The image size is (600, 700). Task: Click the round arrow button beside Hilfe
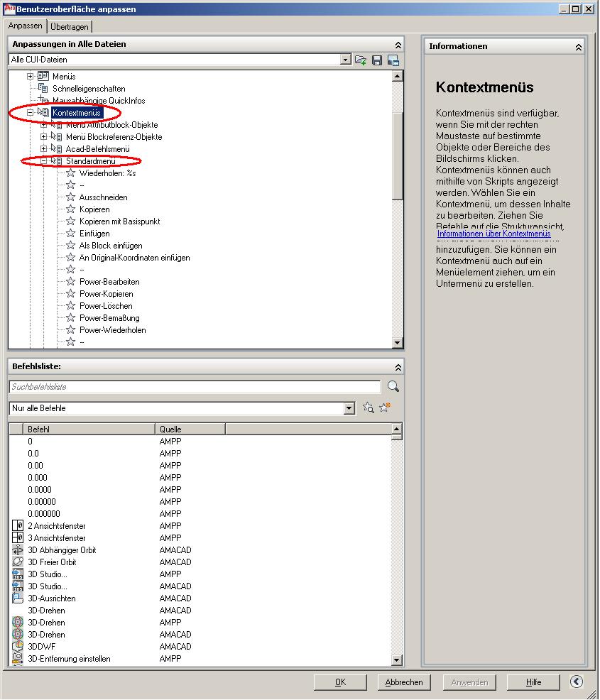577,682
